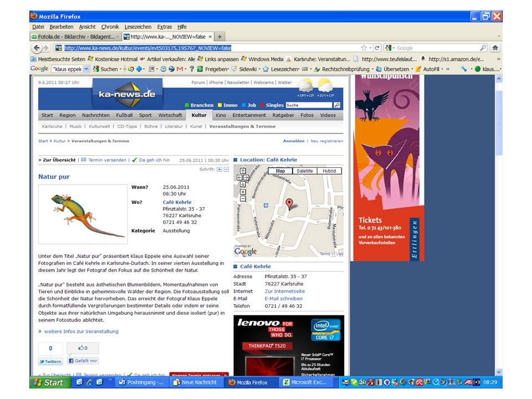Open the Lesezeichen menu
The width and height of the screenshot is (532, 399).
tap(137, 27)
